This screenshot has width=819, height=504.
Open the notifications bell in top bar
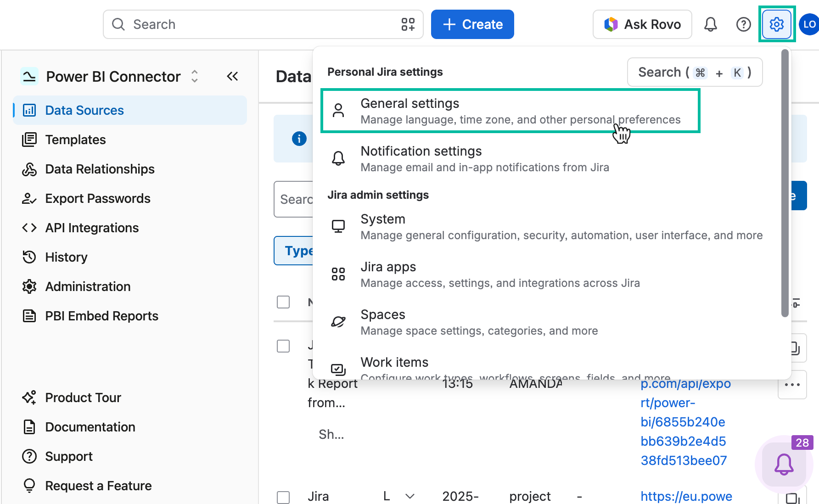coord(711,24)
